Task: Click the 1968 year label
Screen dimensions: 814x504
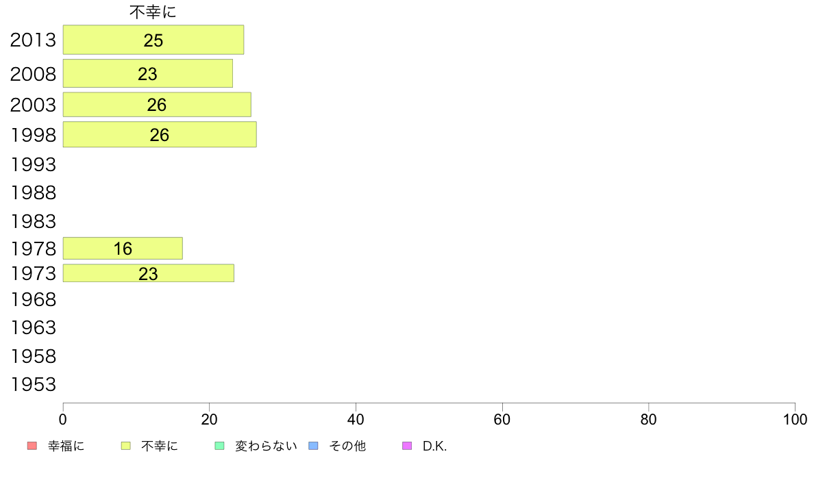Action: pyautogui.click(x=33, y=299)
